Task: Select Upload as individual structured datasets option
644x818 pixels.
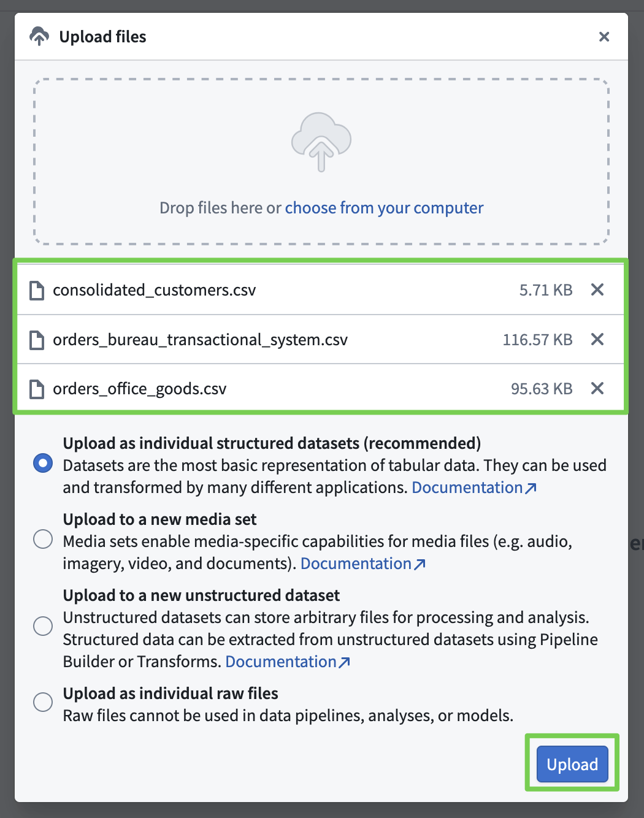Action: tap(43, 463)
